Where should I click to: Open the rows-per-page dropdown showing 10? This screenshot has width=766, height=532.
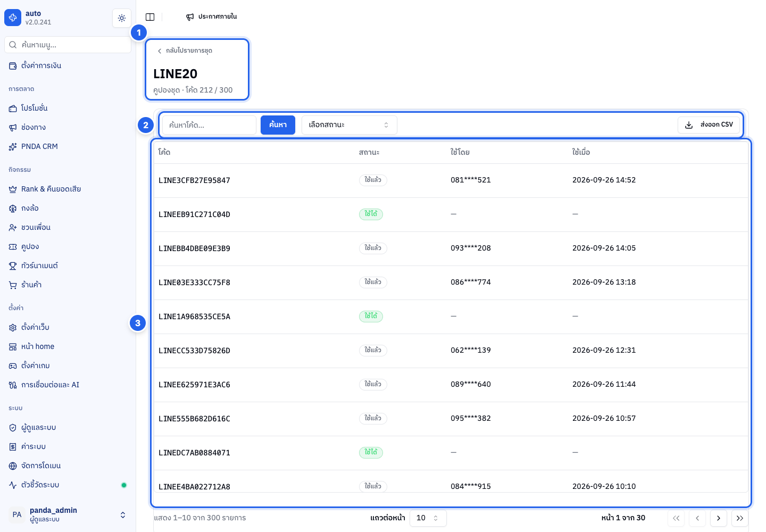(x=428, y=518)
